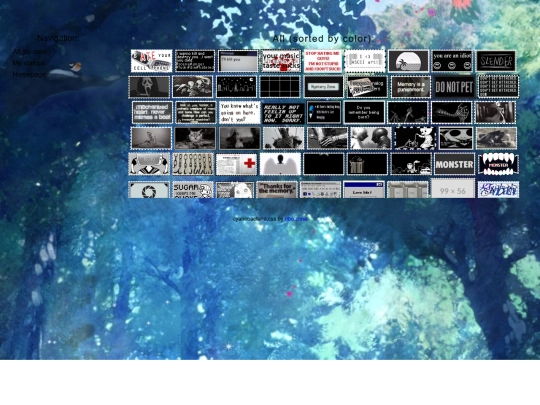Click the 'Memory is a punishment' stamp
Screen dimensions: 540x405
(411, 87)
